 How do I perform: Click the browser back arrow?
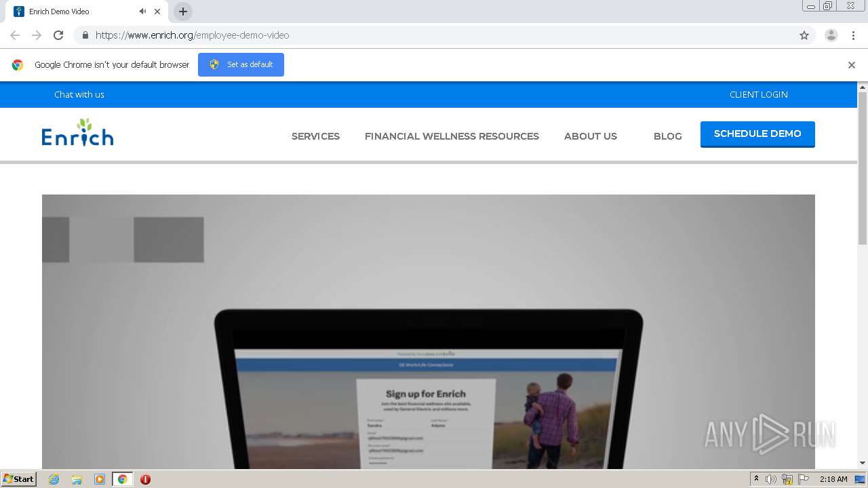click(15, 35)
